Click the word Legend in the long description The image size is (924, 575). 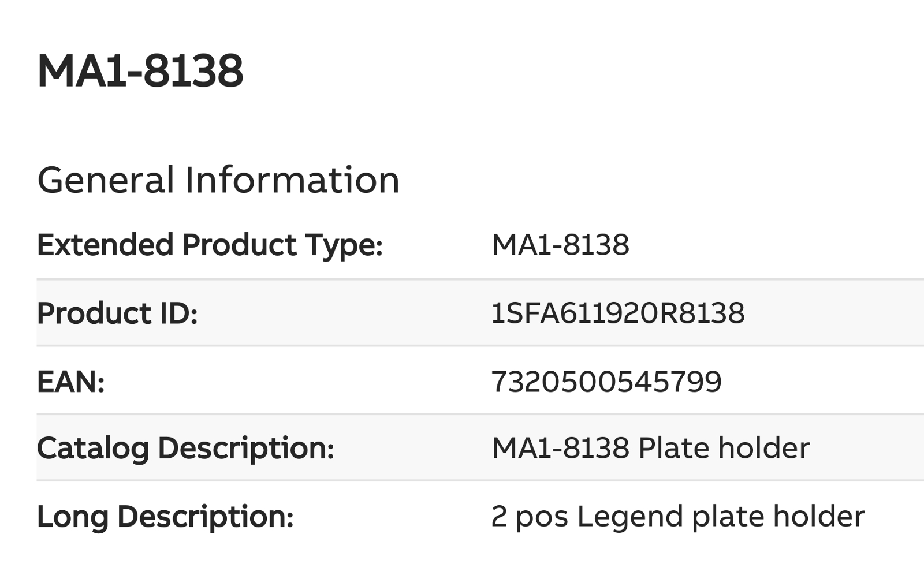click(x=630, y=517)
